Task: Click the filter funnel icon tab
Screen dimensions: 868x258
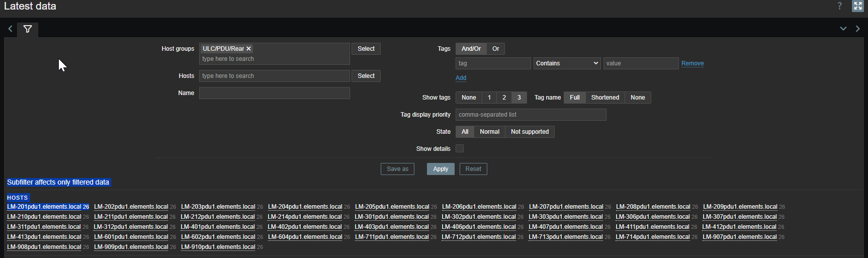Action: coord(28,29)
